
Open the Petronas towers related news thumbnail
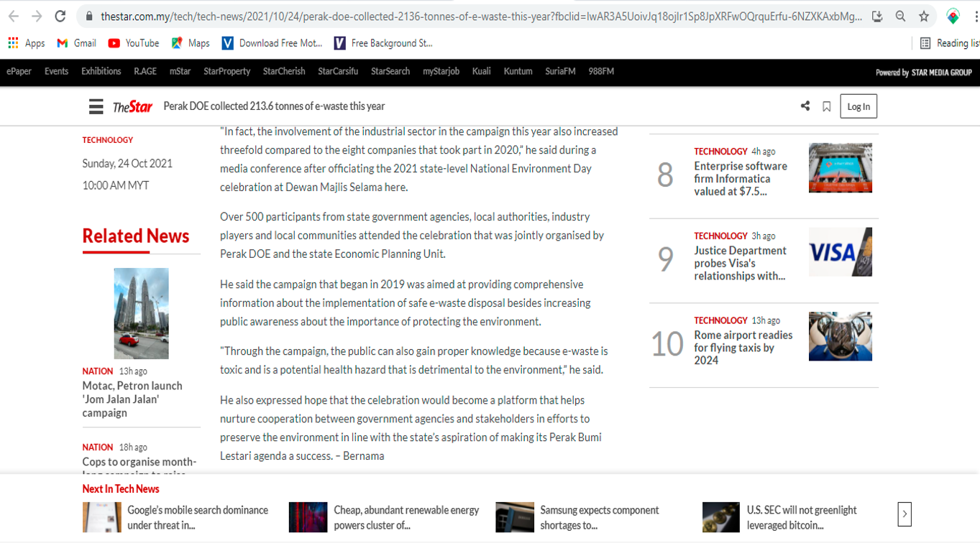click(142, 313)
